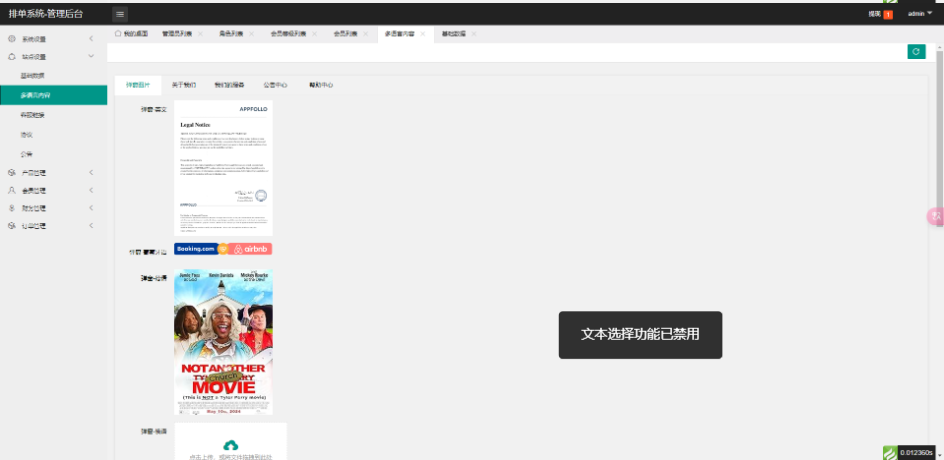944x460 pixels.
Task: Close the 管理员列表 tab
Action: point(200,34)
